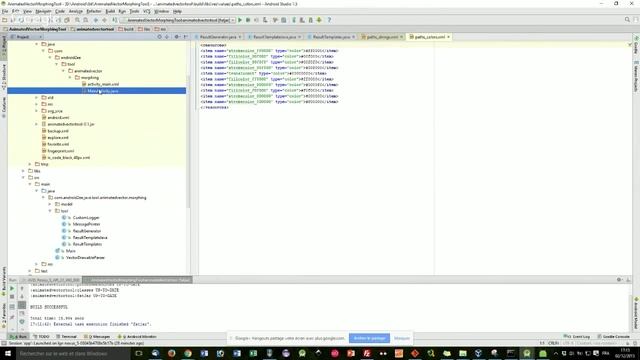The width and height of the screenshot is (640, 360).
Task: Switch to paths_strings.xml editor tab
Action: [x=382, y=37]
